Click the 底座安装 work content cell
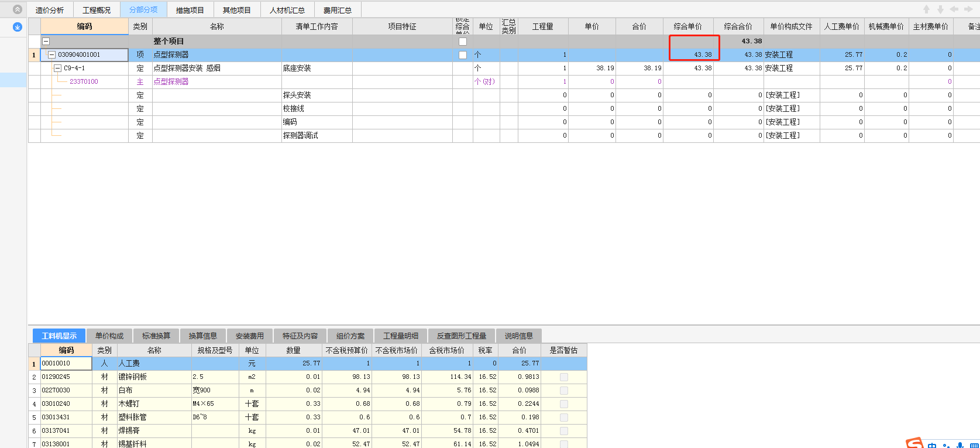The width and height of the screenshot is (980, 448). tap(317, 69)
